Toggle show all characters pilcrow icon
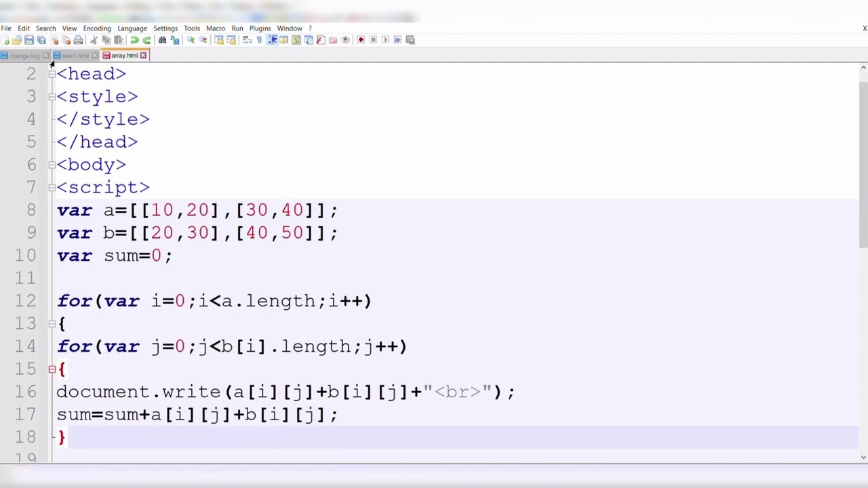This screenshot has height=488, width=868. pyautogui.click(x=259, y=40)
